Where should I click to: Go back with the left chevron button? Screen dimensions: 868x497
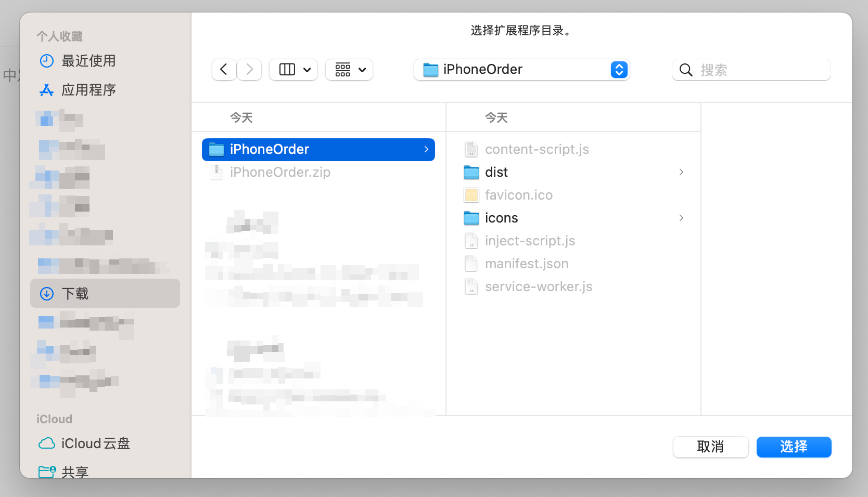tap(224, 70)
